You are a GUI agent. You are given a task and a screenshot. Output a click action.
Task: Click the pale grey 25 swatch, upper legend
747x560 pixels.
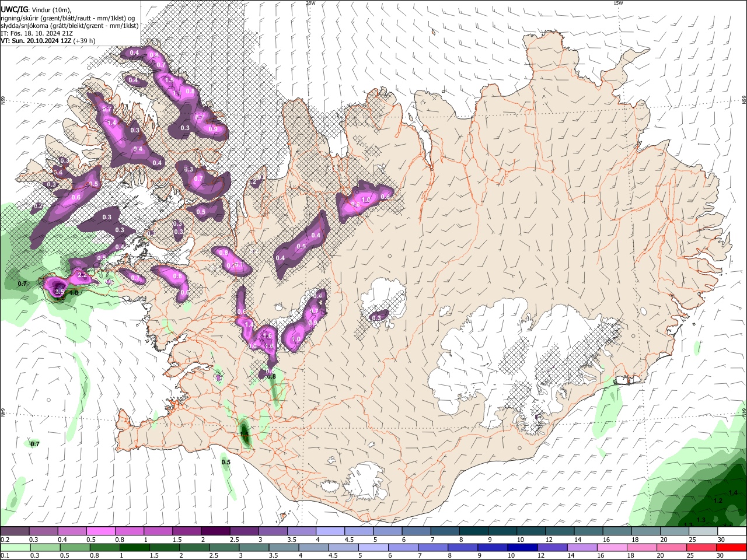pyautogui.click(x=703, y=531)
